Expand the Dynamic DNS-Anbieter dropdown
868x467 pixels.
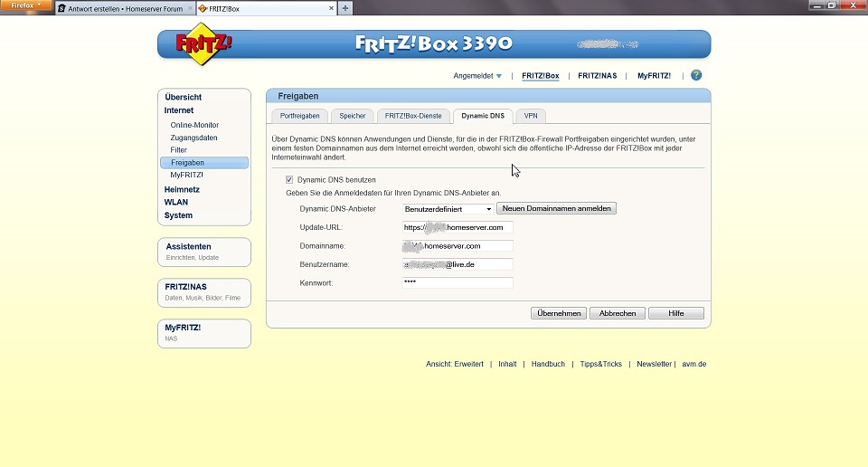coord(448,209)
